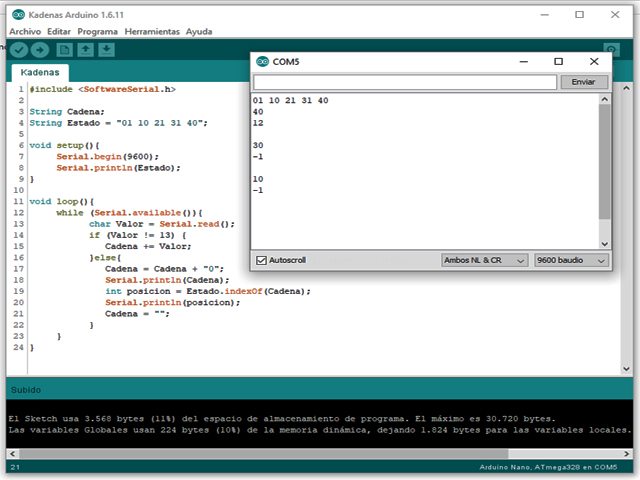
Task: Click the 'void loop(){' line
Action: (x=62, y=202)
